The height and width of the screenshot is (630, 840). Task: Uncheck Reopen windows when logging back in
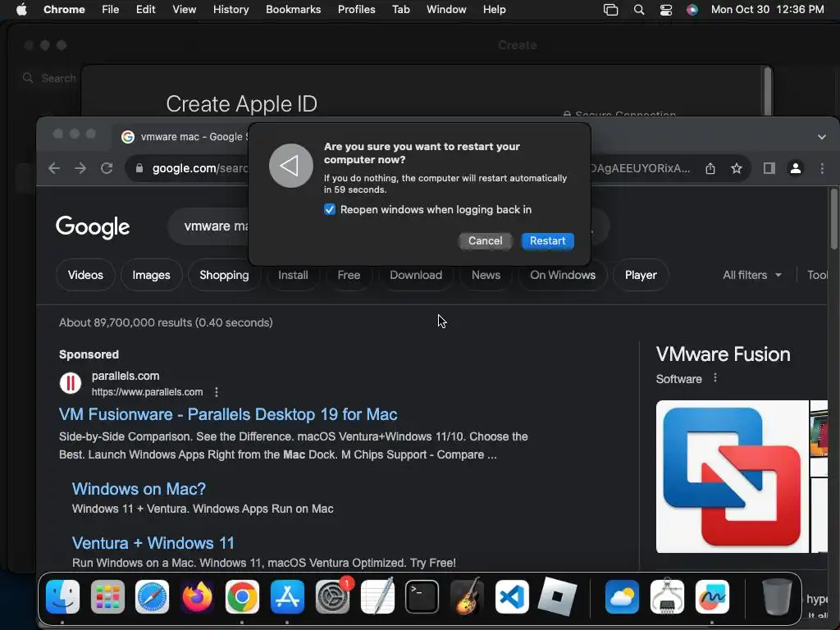[x=330, y=209]
